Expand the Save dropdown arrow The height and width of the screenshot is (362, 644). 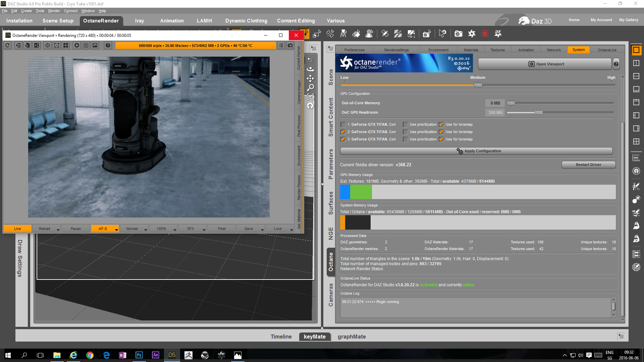coord(262,229)
